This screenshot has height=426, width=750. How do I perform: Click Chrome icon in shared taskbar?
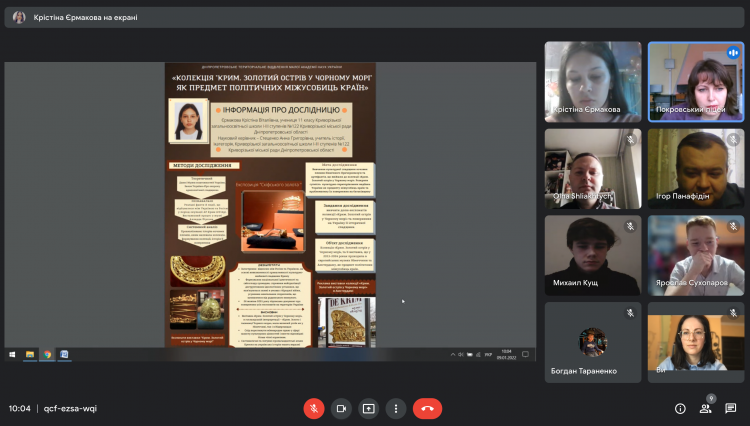[x=47, y=354]
